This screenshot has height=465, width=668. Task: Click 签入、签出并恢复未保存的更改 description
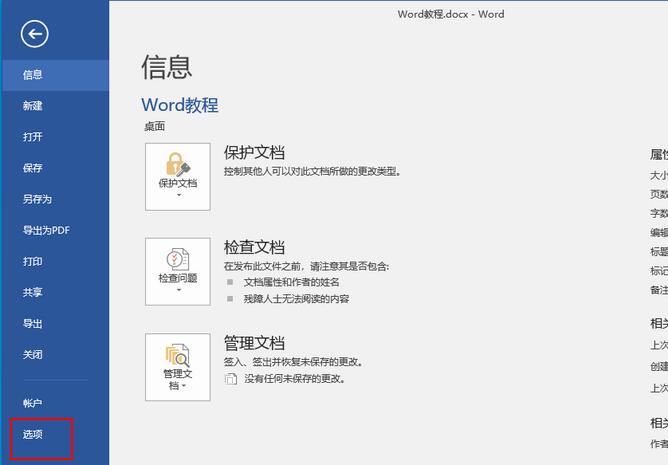pyautogui.click(x=294, y=362)
